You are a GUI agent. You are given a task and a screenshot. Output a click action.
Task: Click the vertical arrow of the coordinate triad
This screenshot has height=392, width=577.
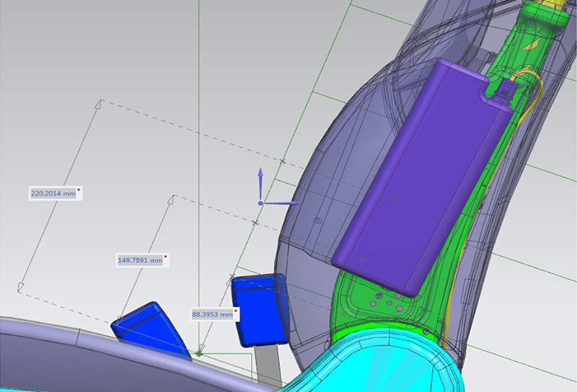(x=260, y=183)
